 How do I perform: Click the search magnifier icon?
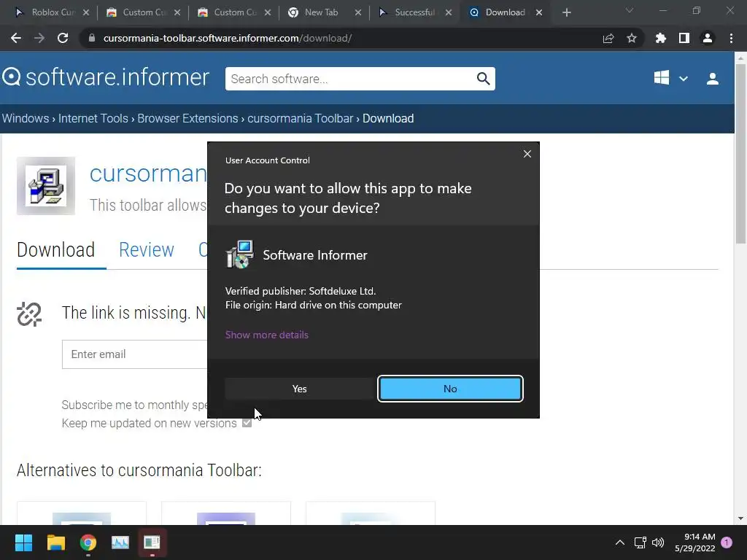tap(483, 79)
